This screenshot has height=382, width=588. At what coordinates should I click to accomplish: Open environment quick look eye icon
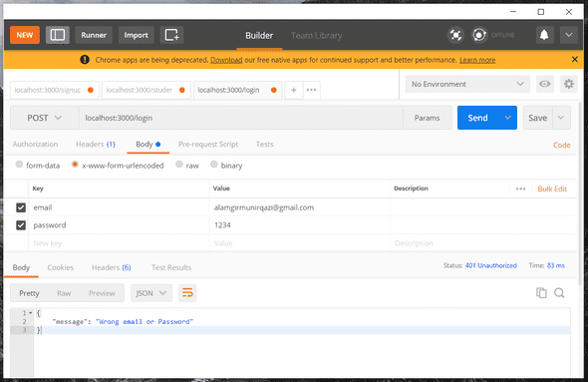click(x=545, y=84)
